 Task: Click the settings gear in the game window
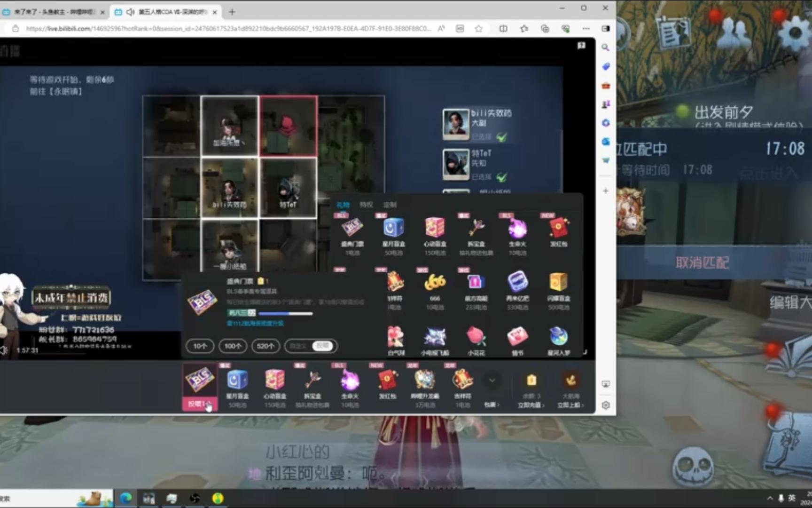[795, 33]
